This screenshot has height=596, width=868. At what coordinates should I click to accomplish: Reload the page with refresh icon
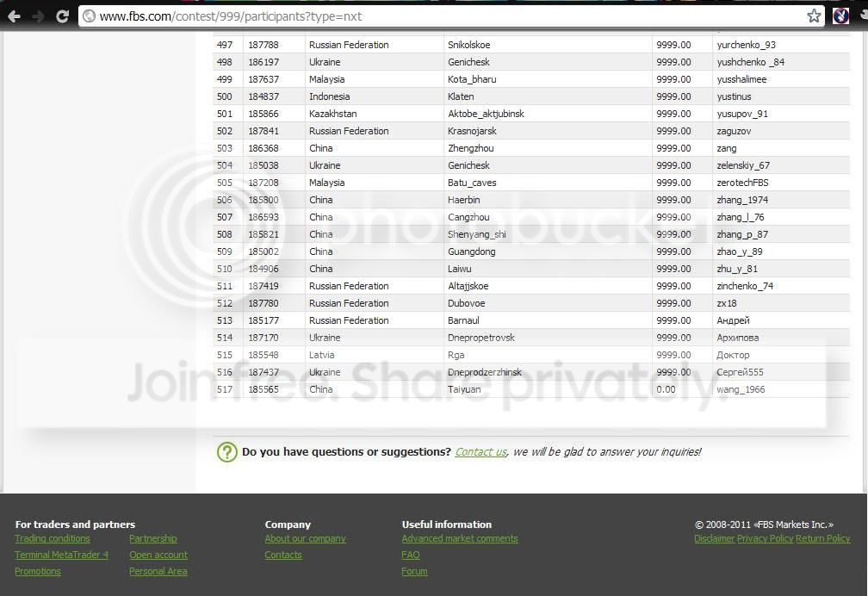[62, 16]
